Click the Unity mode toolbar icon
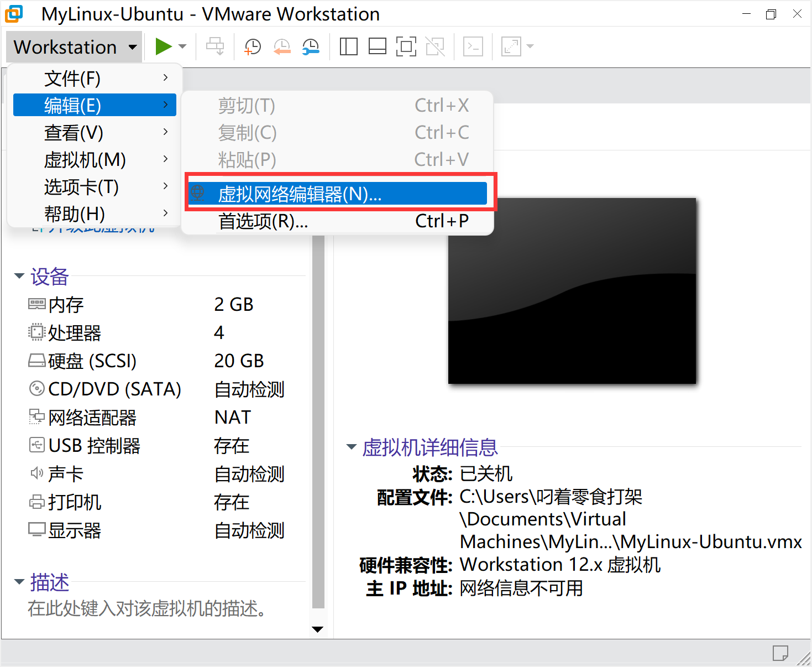Image resolution: width=812 pixels, height=667 pixels. (x=435, y=46)
